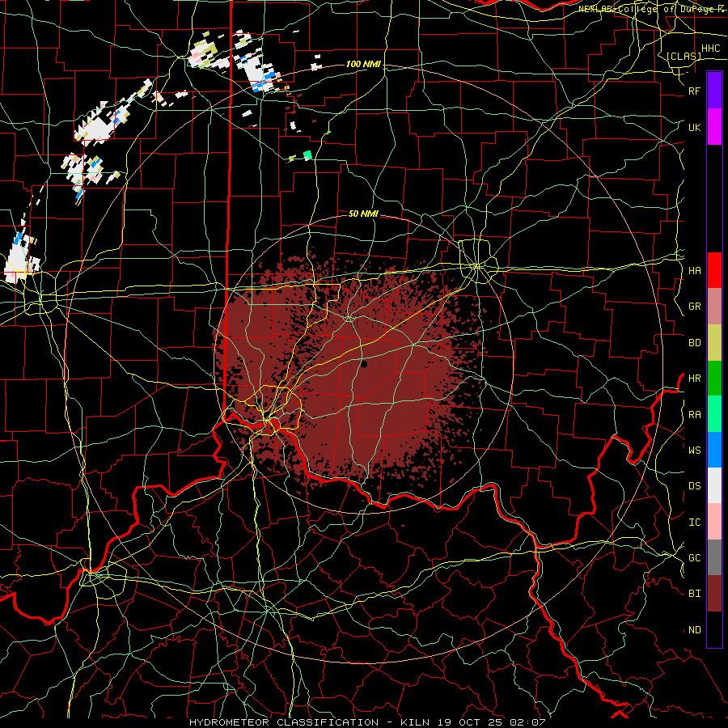Click the "50 NMI" range ring label

pyautogui.click(x=363, y=214)
